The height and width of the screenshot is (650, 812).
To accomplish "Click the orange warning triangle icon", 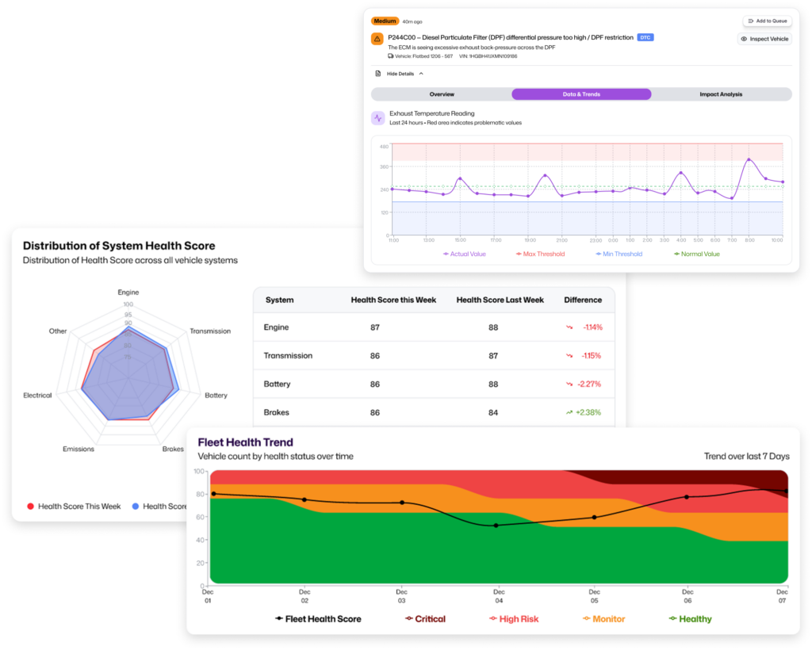I will [x=377, y=38].
